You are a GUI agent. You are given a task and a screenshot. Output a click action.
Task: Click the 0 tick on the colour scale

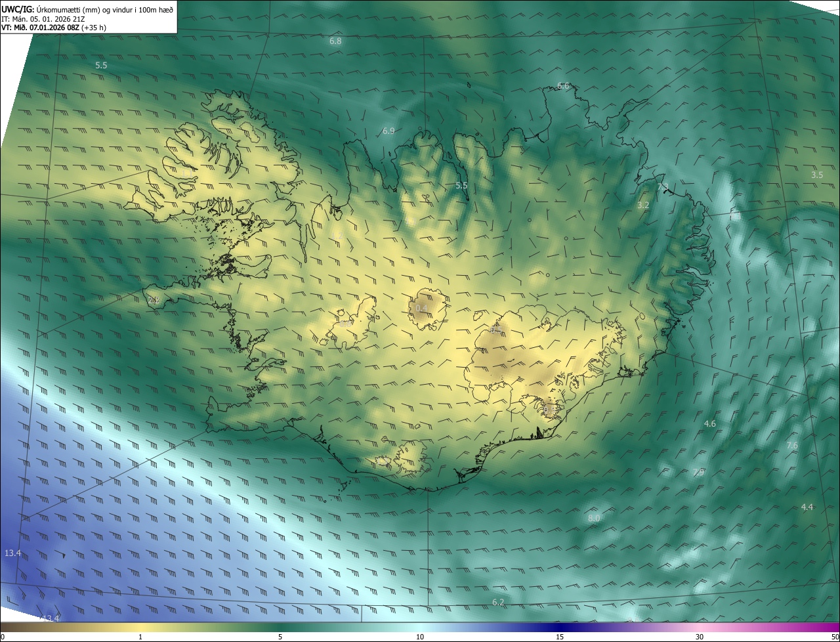tap(3, 637)
